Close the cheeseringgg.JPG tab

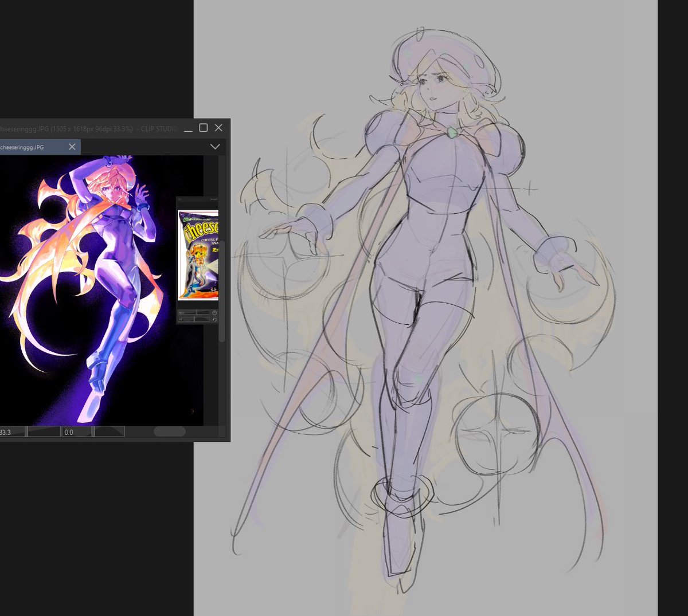click(x=72, y=147)
